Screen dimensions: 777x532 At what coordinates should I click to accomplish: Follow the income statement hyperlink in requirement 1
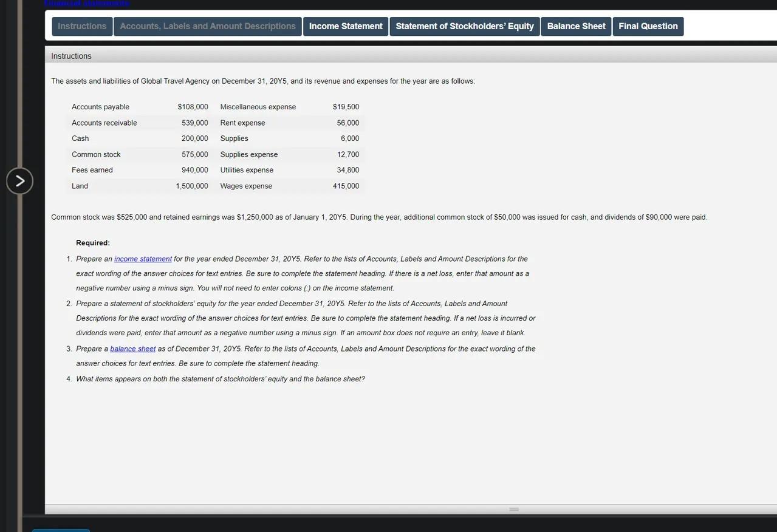[x=143, y=259]
